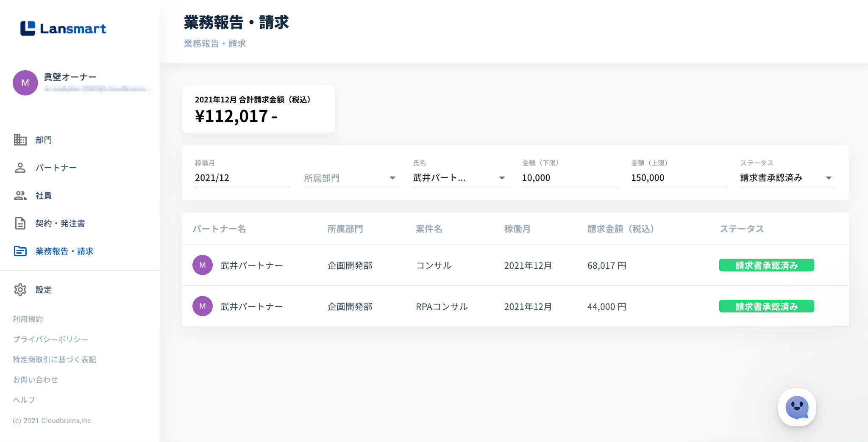Open 設定 from the sidebar
The height and width of the screenshot is (442, 868).
(x=44, y=290)
